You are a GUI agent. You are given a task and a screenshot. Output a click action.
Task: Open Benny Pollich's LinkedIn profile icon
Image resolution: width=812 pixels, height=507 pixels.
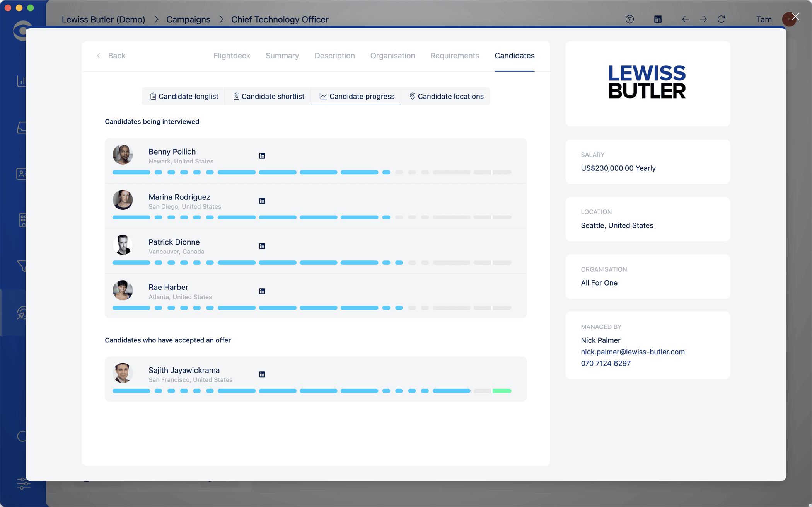pyautogui.click(x=262, y=156)
